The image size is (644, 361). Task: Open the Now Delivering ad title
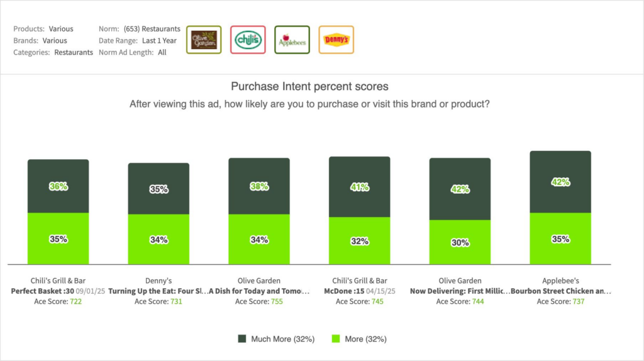pyautogui.click(x=460, y=291)
